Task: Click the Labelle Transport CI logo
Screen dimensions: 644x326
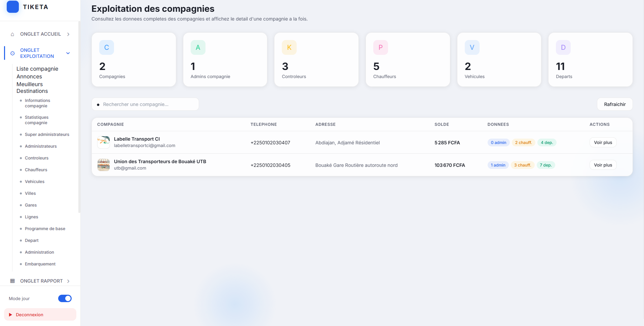Action: click(104, 142)
